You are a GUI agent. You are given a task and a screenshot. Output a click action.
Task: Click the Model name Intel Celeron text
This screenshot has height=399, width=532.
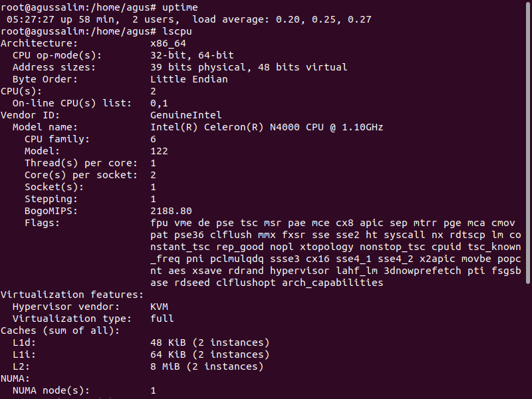[x=267, y=127]
